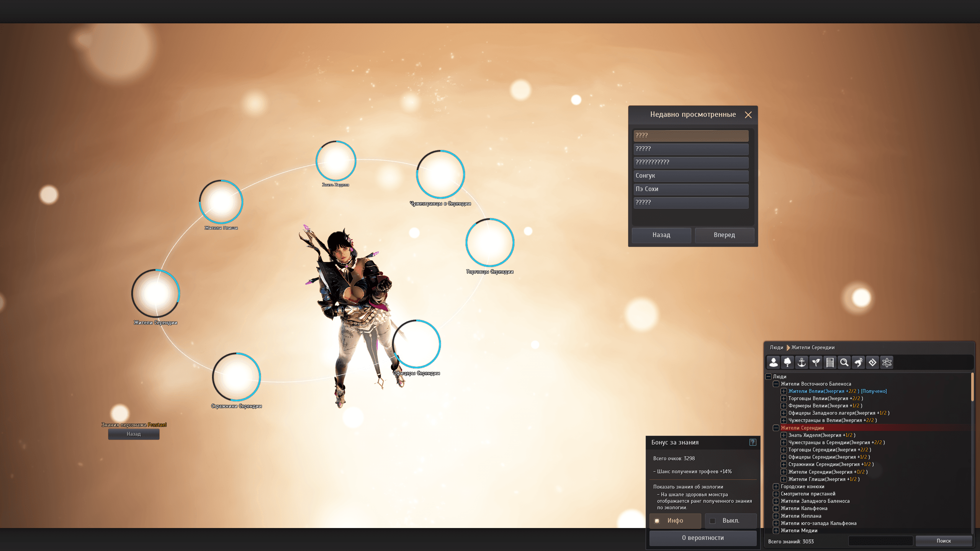This screenshot has width=980, height=551.
Task: Open the Сонгук recently viewed entry
Action: (x=691, y=176)
